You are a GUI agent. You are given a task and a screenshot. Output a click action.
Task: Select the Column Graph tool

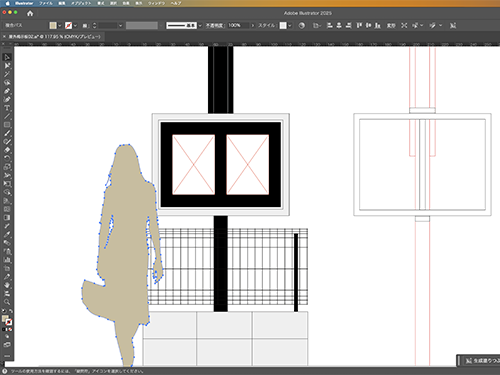tap(7, 260)
